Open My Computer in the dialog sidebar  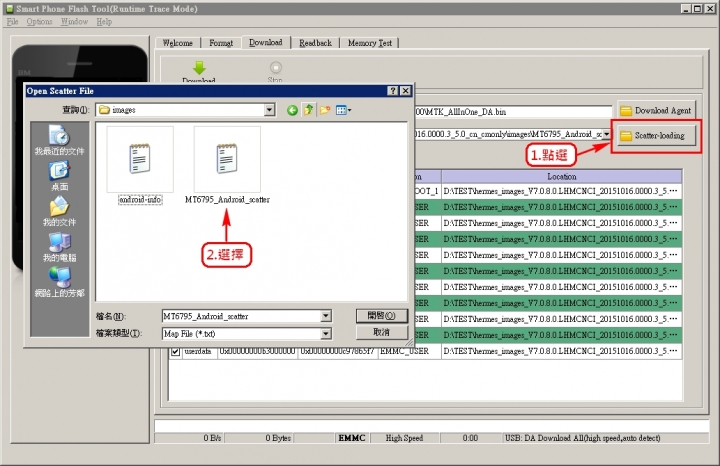point(60,247)
